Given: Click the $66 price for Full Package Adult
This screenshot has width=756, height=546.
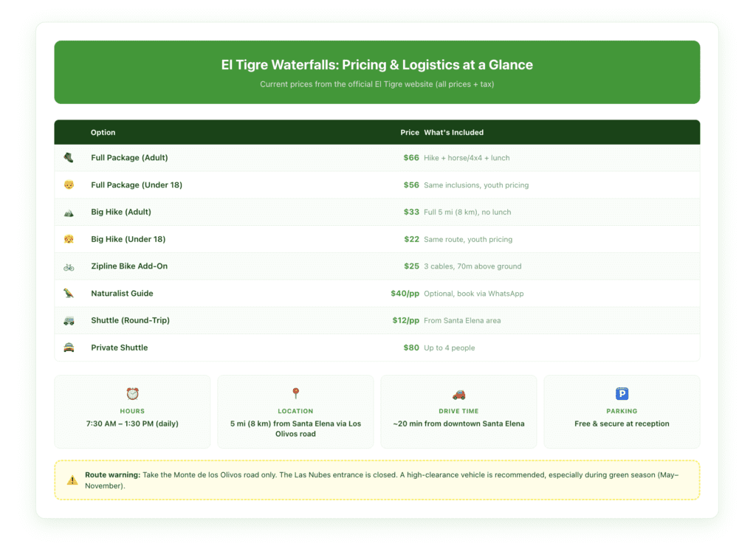Looking at the screenshot, I should pyautogui.click(x=411, y=157).
